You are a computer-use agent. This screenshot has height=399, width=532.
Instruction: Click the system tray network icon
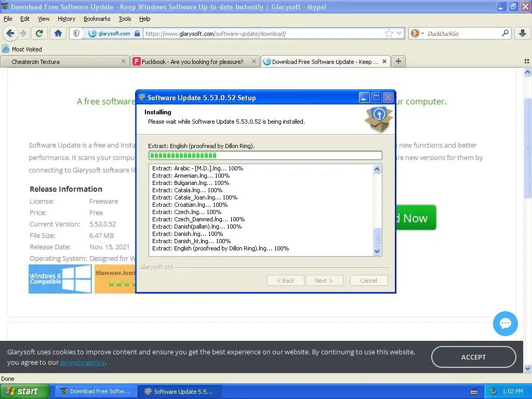[x=493, y=391]
